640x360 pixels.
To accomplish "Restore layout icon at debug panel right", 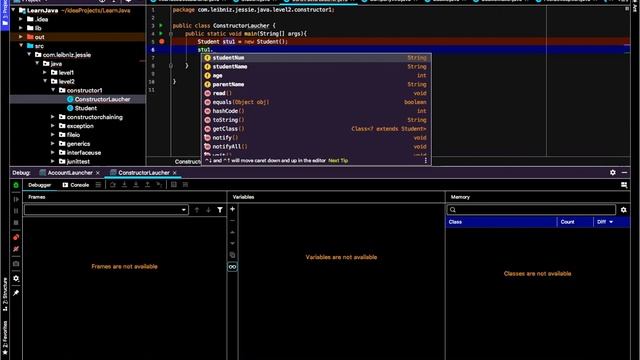I will (624, 185).
